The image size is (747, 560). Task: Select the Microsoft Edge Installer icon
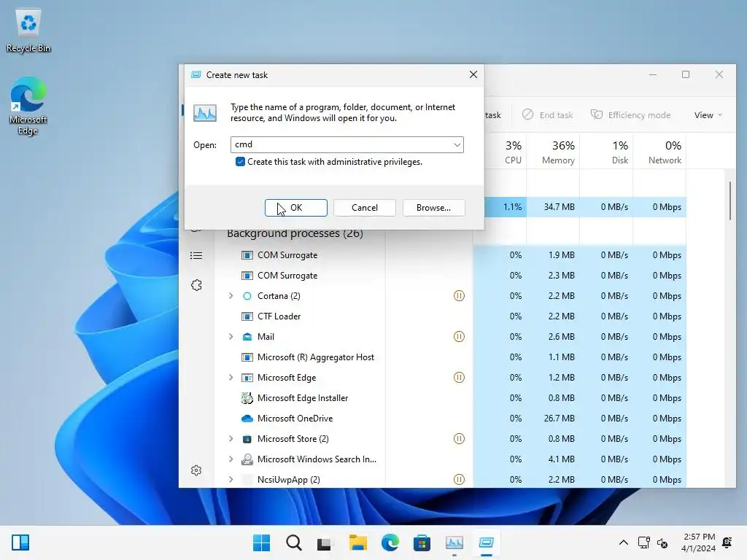coord(247,398)
